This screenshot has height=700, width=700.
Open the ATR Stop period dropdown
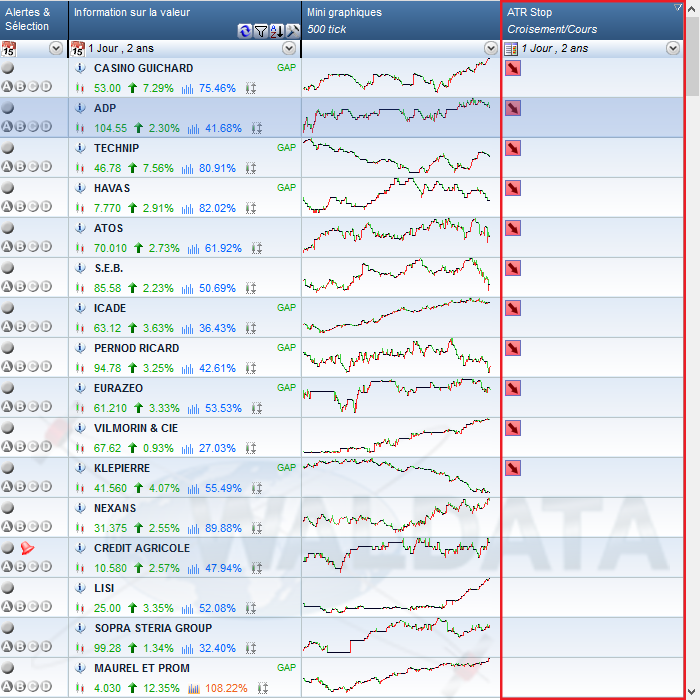pyautogui.click(x=673, y=48)
